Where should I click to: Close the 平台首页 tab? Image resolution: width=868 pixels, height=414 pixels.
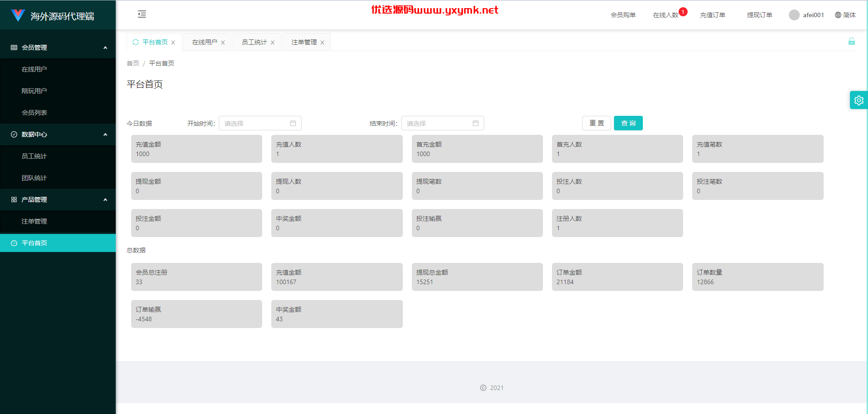[x=173, y=43]
